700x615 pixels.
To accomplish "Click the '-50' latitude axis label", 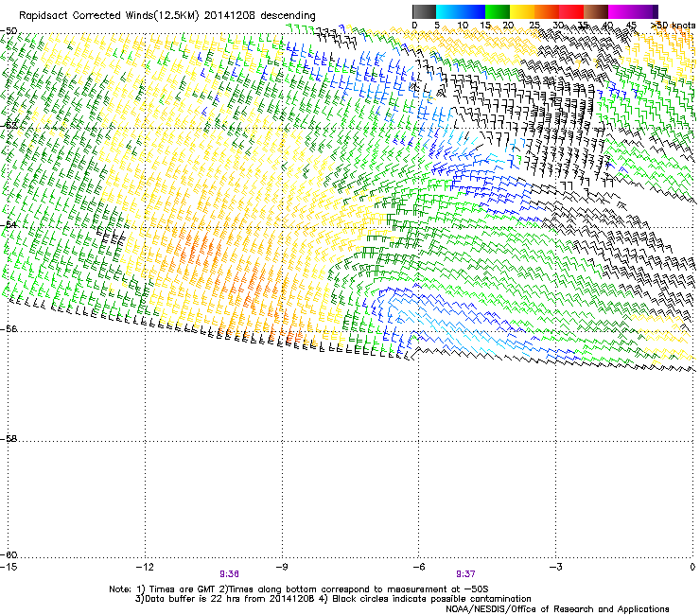I will 9,31.
